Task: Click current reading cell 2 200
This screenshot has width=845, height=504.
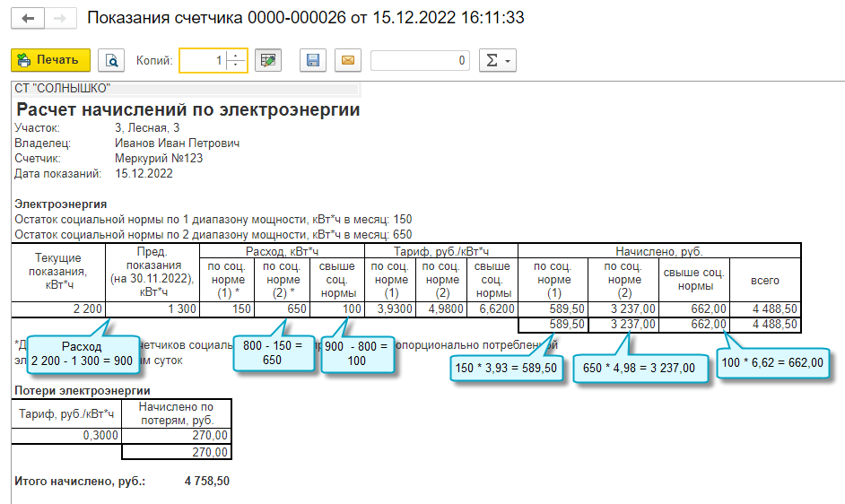Action: point(58,309)
